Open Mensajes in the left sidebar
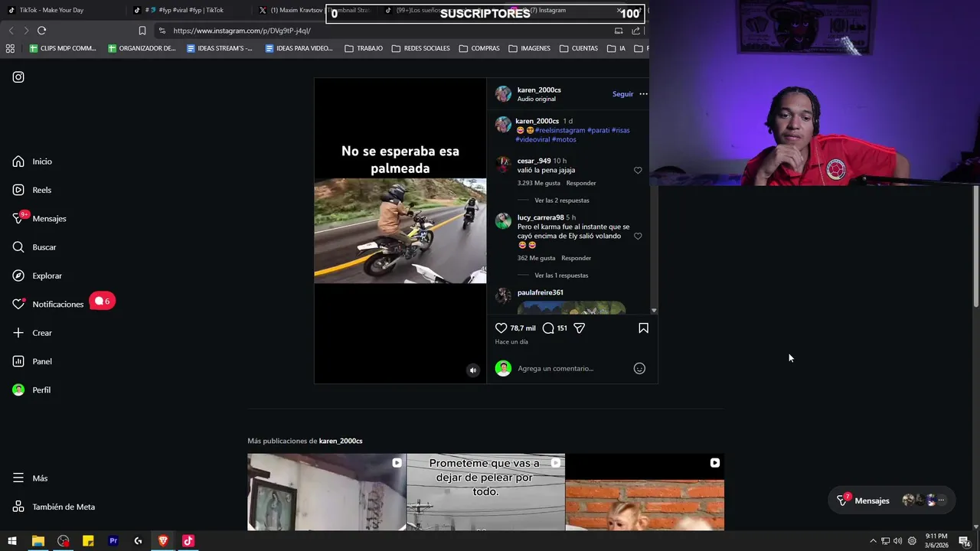 pos(40,219)
